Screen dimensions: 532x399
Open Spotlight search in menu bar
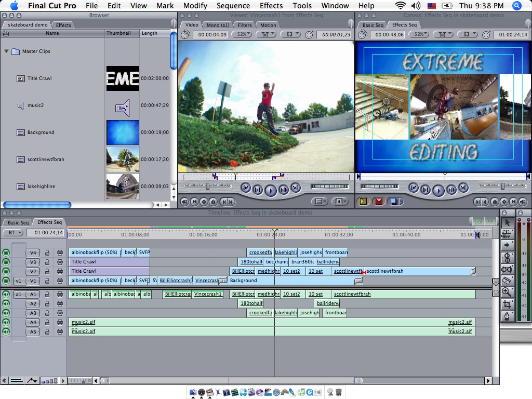coord(517,5)
